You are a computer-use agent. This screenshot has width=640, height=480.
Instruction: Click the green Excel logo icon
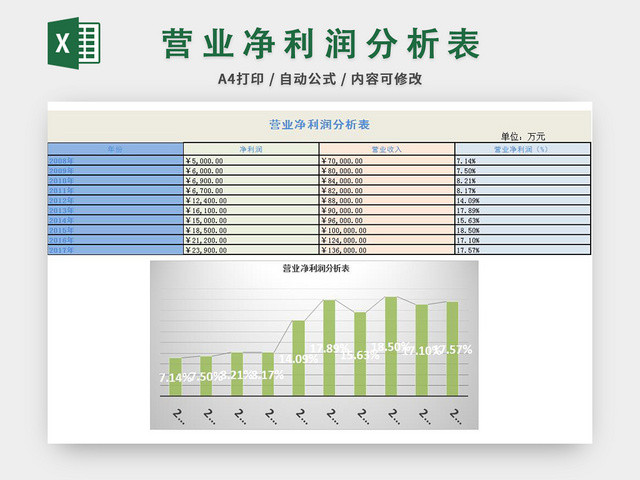click(x=74, y=43)
